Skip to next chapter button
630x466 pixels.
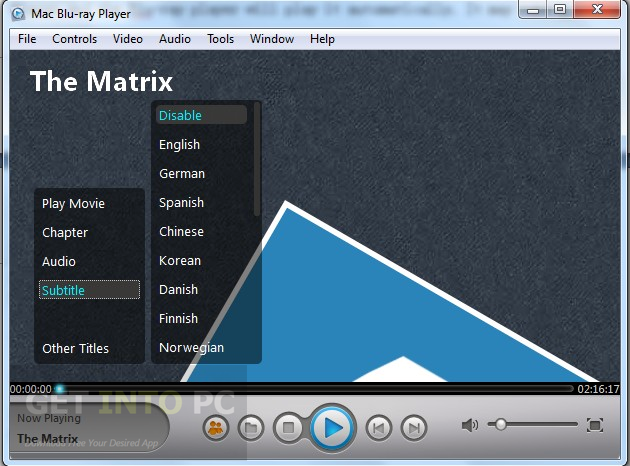[413, 428]
